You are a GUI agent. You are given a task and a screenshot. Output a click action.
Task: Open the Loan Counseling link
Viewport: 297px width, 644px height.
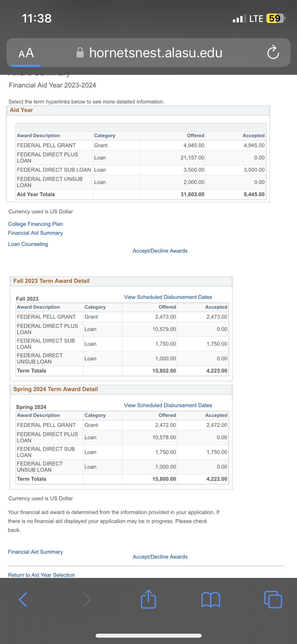[x=28, y=244]
